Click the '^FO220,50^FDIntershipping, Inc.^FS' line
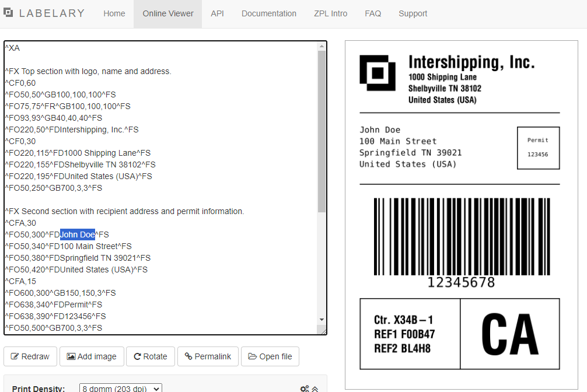This screenshot has width=587, height=392. click(72, 129)
